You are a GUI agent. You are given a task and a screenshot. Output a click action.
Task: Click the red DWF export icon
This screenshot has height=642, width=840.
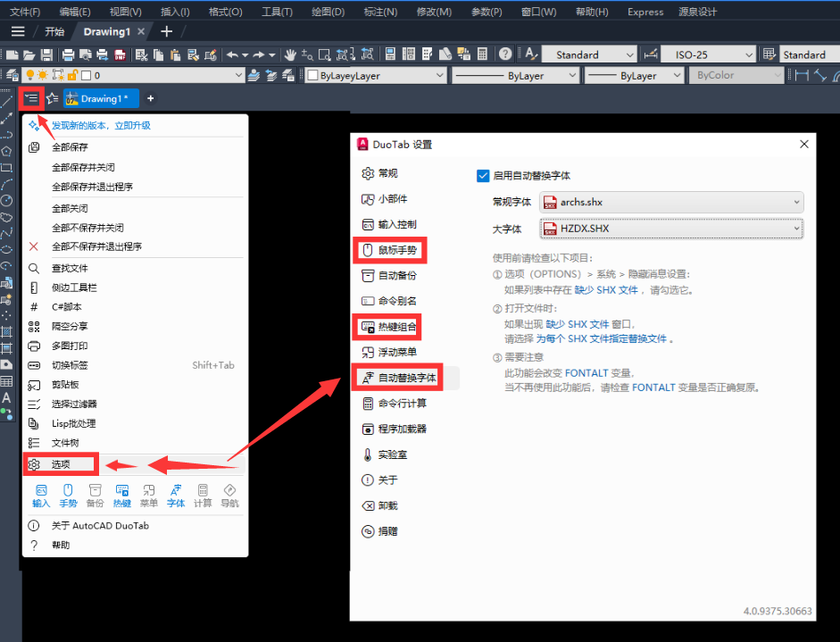click(120, 54)
